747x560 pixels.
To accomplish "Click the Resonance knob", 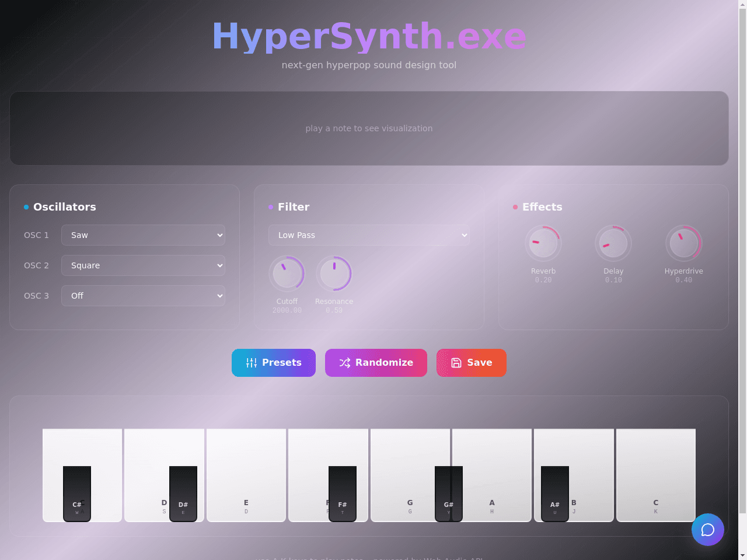I will pyautogui.click(x=334, y=274).
